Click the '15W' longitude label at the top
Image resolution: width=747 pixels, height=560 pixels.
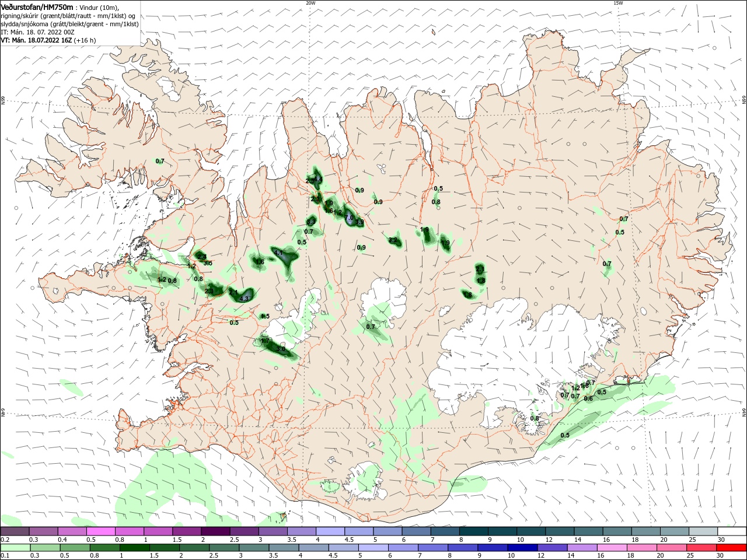tap(618, 3)
